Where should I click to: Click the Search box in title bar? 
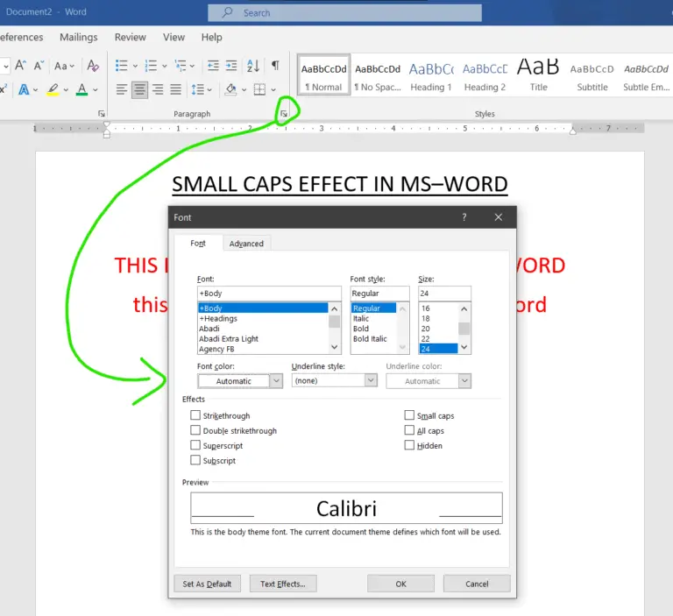point(344,13)
